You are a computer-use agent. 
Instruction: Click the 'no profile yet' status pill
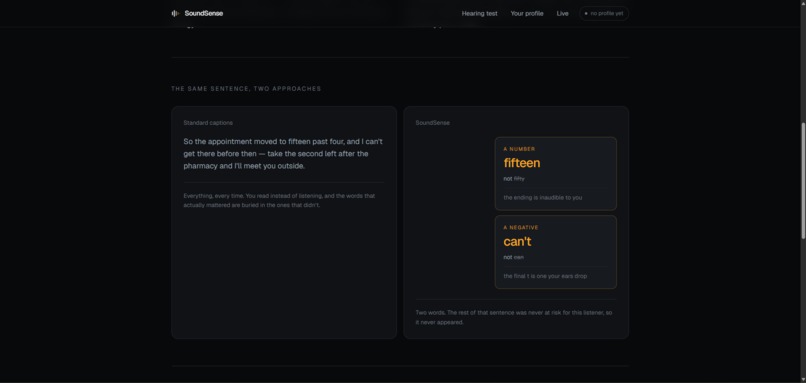pyautogui.click(x=603, y=13)
